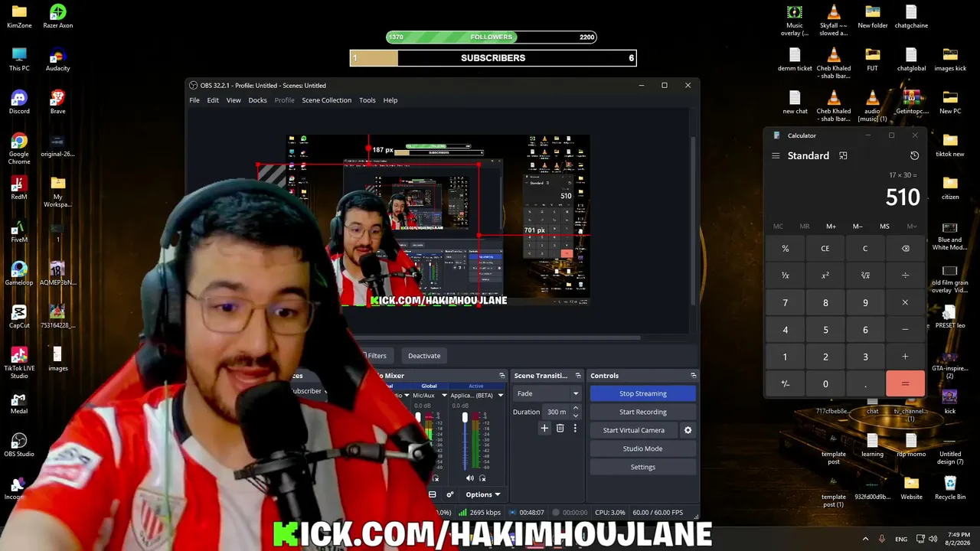The width and height of the screenshot is (980, 551).
Task: Open virtual camera settings gear in OBS
Action: tap(688, 430)
